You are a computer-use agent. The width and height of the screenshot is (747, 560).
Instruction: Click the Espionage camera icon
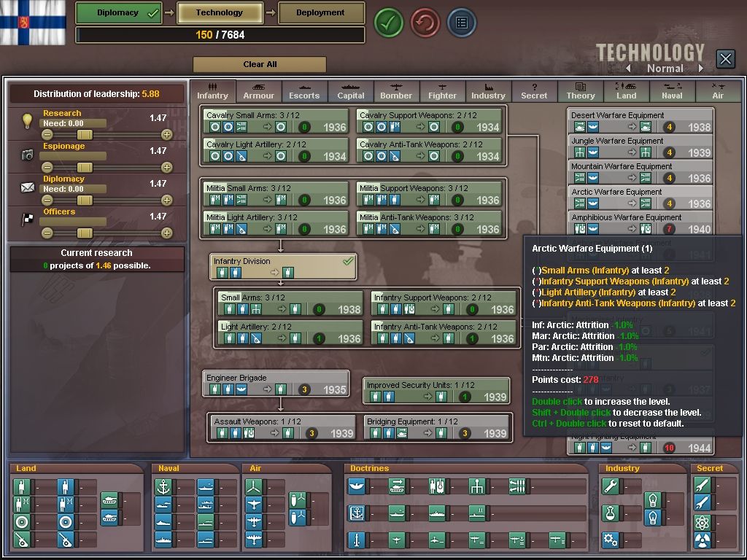coord(27,155)
